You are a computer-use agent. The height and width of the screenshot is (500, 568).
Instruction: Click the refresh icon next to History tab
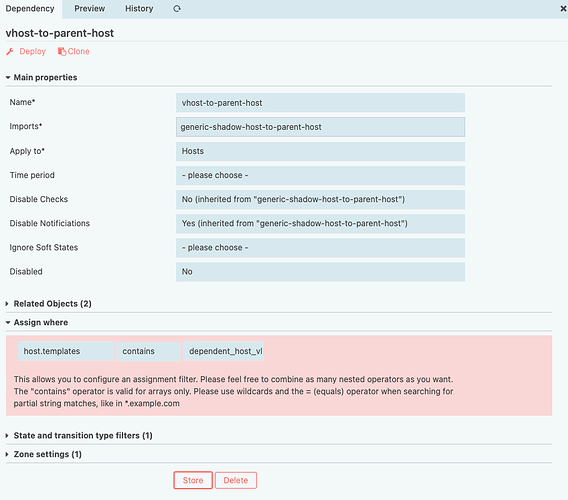pyautogui.click(x=176, y=9)
